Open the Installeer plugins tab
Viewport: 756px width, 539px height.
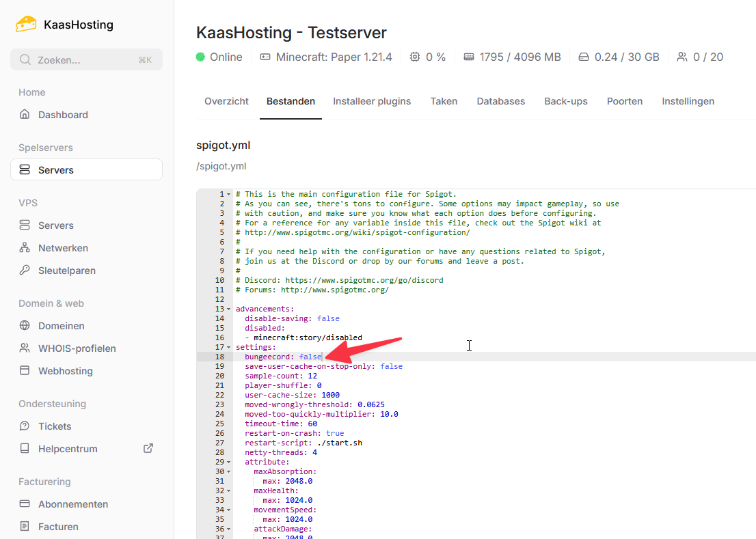pos(372,101)
